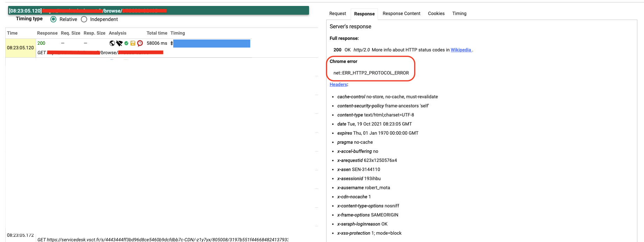
Task: Click the content-type header entry
Action: click(376, 115)
